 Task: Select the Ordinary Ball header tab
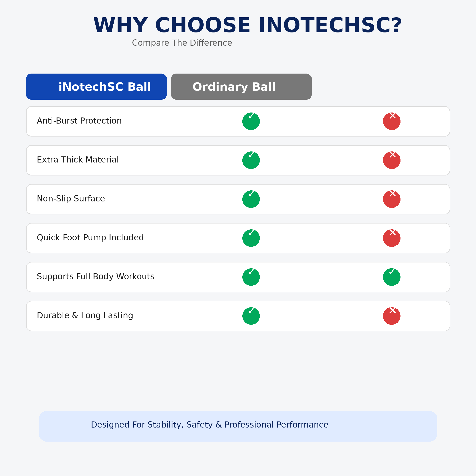(x=241, y=87)
